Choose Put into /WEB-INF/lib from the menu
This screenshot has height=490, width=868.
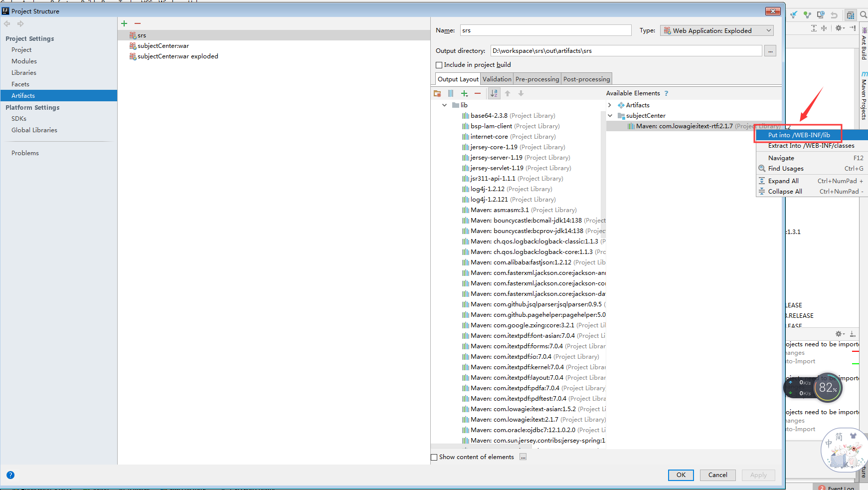pos(798,135)
